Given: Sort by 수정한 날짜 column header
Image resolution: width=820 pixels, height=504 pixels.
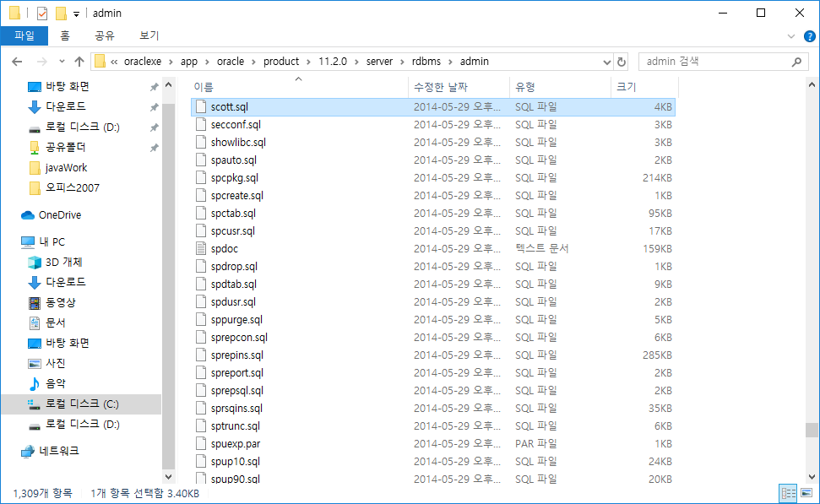Looking at the screenshot, I should [x=459, y=87].
